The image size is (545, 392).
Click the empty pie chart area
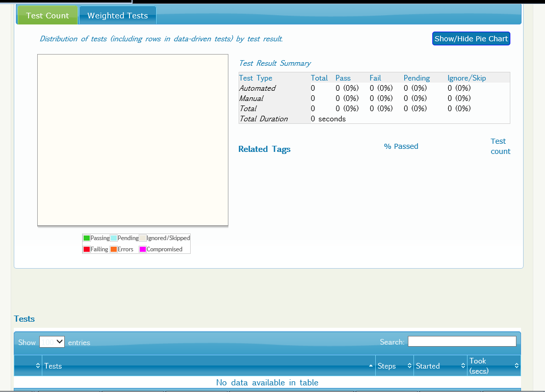coord(133,140)
